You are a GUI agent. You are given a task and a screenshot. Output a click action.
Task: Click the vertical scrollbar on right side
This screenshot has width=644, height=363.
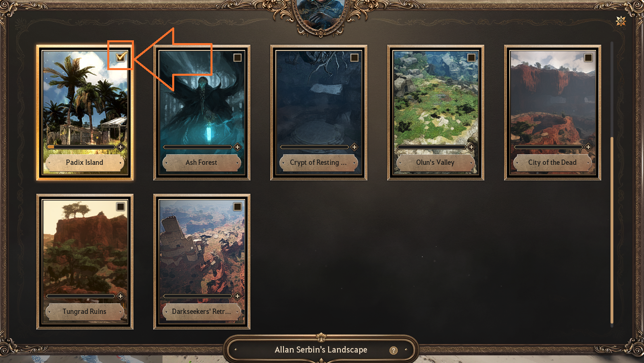(612, 230)
